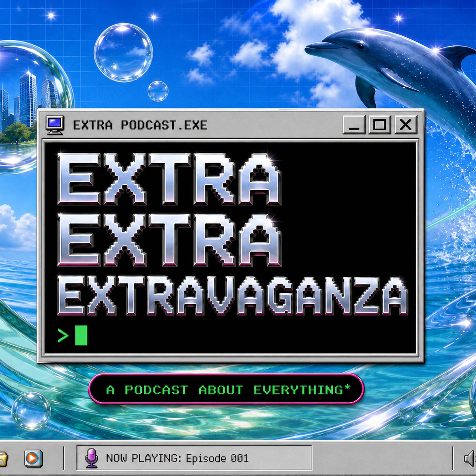
Task: Click the green terminal cursor block
Action: pyautogui.click(x=81, y=335)
